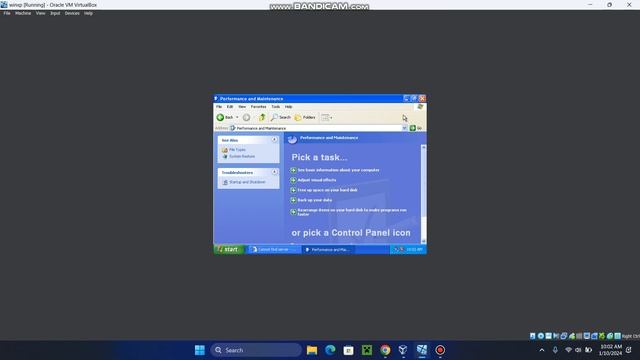
Task: Open File Types link in See Also
Action: point(237,150)
